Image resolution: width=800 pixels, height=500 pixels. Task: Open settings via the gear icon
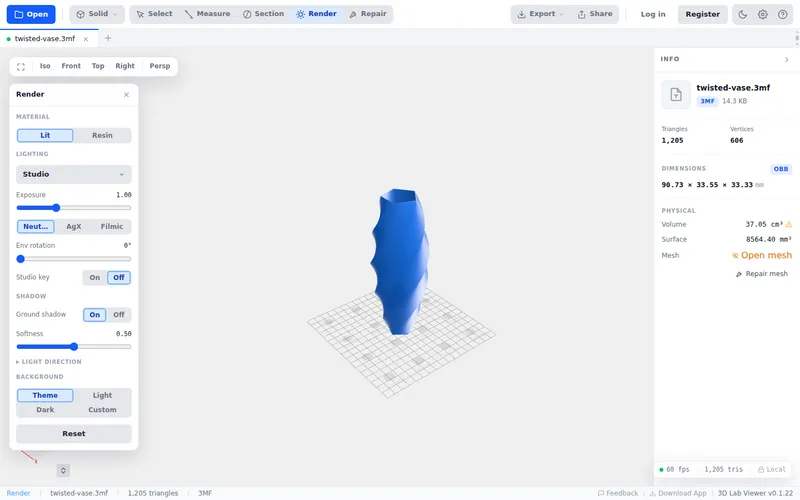pyautogui.click(x=763, y=14)
